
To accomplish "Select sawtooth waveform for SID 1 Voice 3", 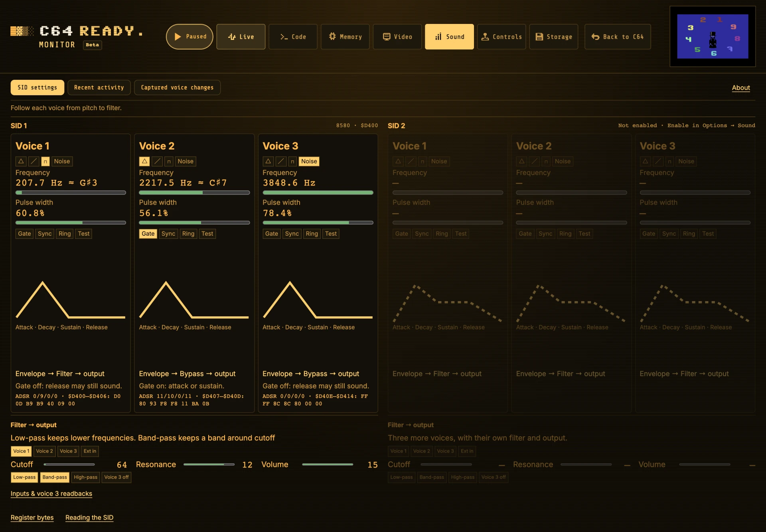I will (x=281, y=161).
